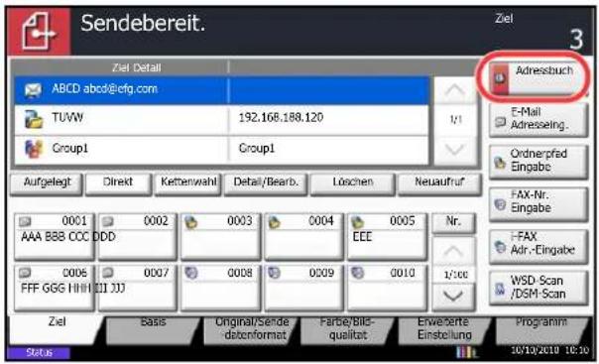Viewport: 599px width, 364px height.
Task: Select one-touch key 0005 EEE
Action: point(387,236)
